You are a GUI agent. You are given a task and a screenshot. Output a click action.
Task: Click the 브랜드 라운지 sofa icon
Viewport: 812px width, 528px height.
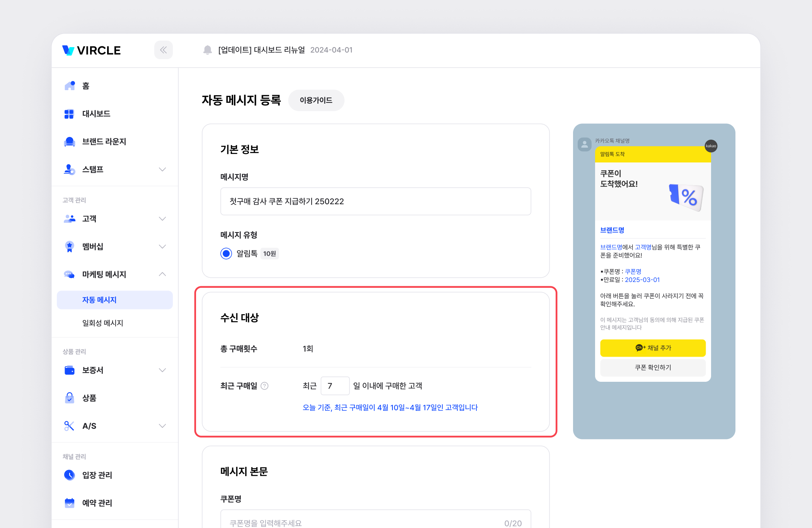[70, 142]
